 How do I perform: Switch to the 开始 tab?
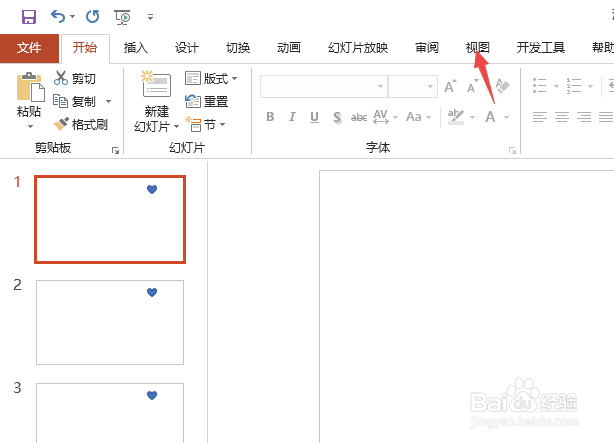(85, 48)
